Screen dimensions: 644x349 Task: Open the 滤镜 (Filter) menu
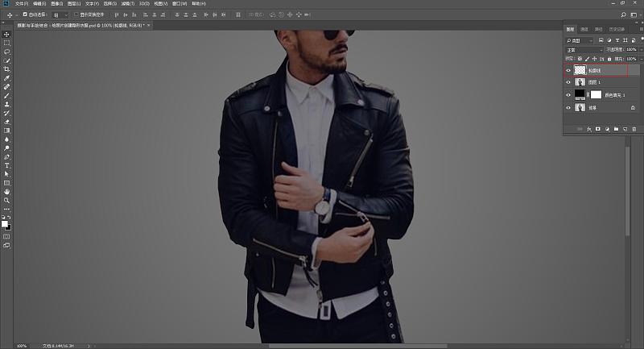(127, 3)
